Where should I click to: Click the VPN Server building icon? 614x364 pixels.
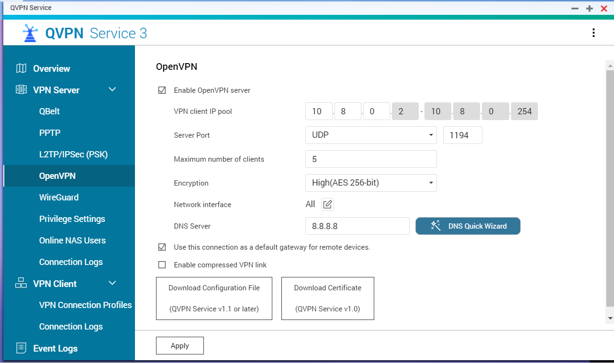21,89
